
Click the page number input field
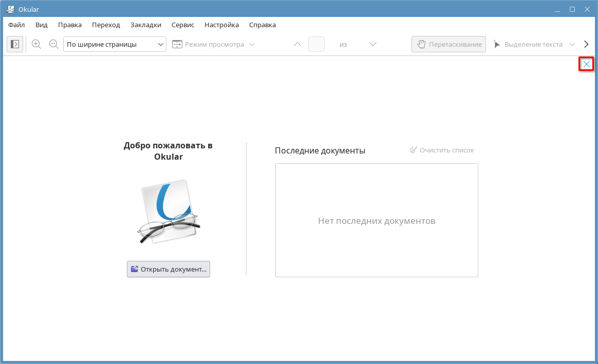(316, 44)
